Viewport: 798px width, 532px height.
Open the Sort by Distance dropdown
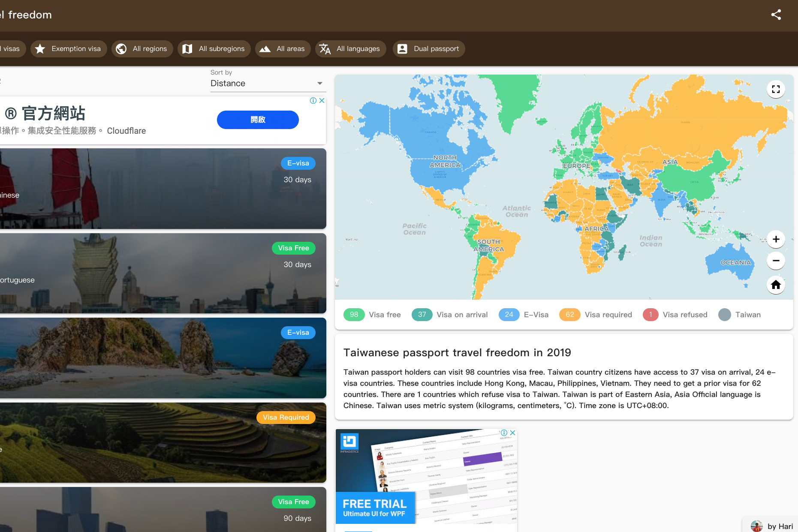[x=268, y=83]
